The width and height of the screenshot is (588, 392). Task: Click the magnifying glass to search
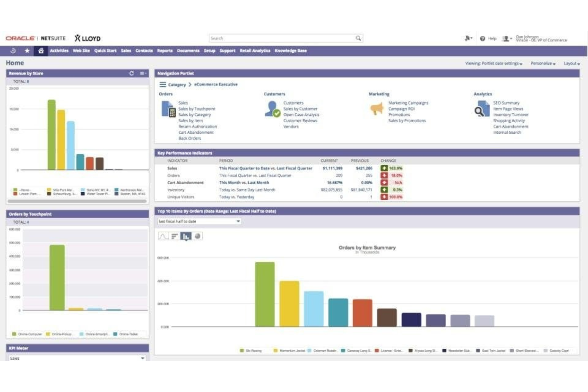tap(358, 38)
